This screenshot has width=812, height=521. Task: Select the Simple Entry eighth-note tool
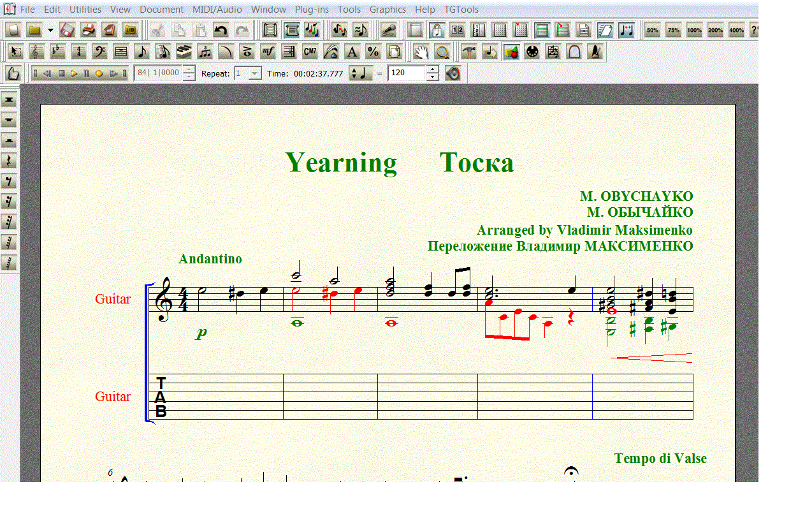coord(141,52)
